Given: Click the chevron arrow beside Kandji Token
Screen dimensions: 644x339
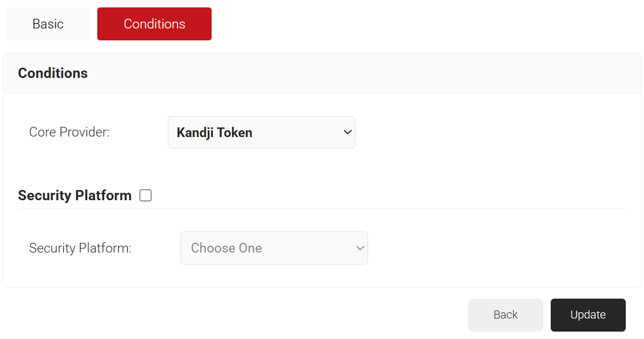Looking at the screenshot, I should [x=348, y=133].
